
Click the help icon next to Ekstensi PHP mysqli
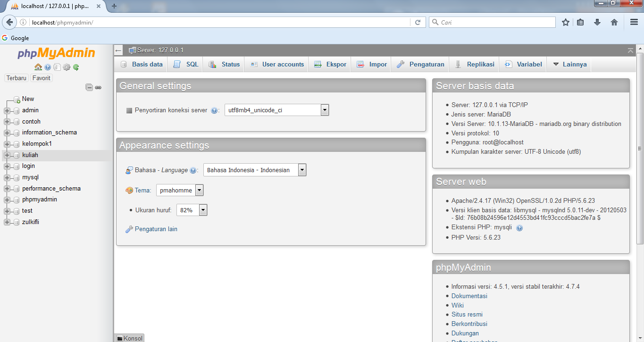519,228
